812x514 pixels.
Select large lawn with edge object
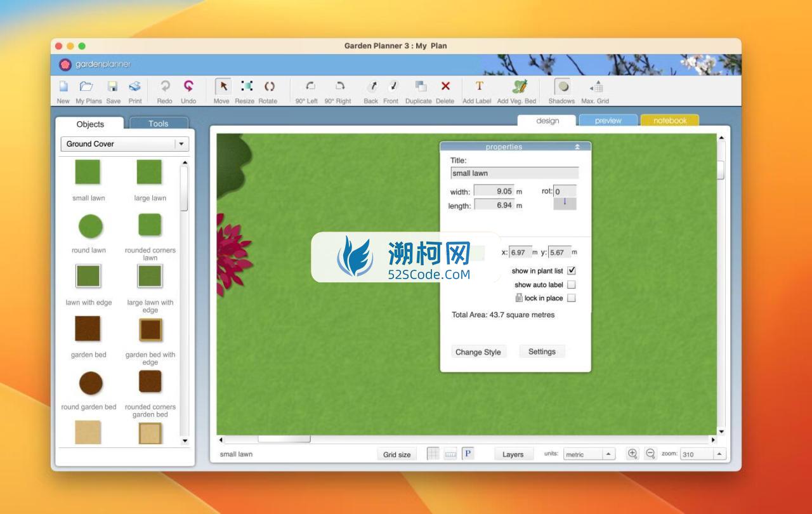(150, 277)
